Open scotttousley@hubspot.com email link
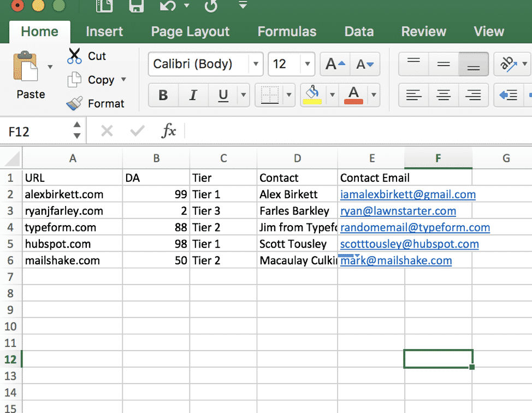 [409, 244]
